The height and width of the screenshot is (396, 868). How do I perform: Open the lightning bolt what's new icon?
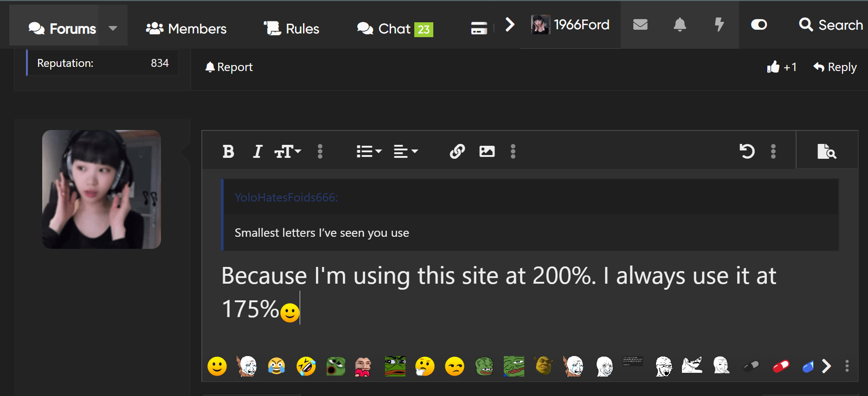point(719,25)
